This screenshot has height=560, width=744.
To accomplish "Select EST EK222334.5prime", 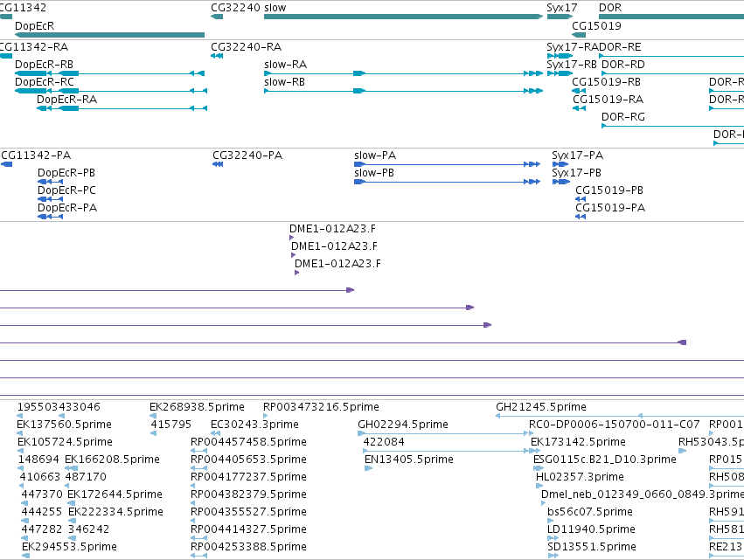I will 116,513.
